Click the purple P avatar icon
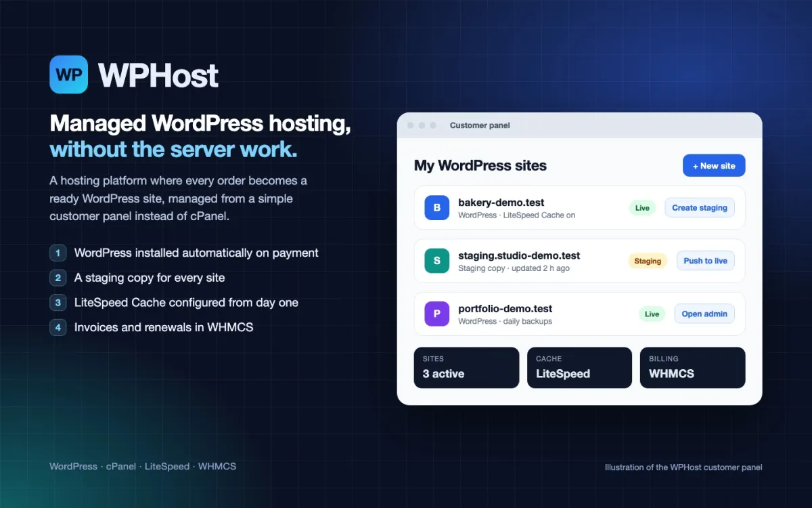Viewport: 812px width, 508px height. click(436, 314)
